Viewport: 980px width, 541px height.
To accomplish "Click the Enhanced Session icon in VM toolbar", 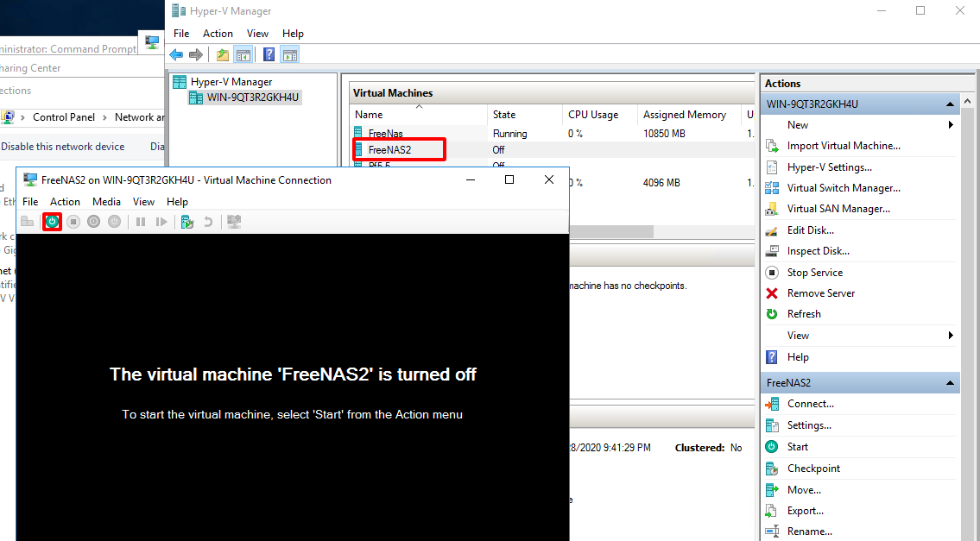I will 234,222.
